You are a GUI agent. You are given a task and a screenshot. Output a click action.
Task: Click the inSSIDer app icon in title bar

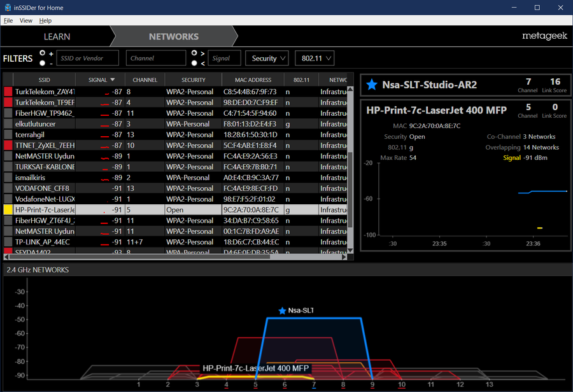(x=7, y=7)
